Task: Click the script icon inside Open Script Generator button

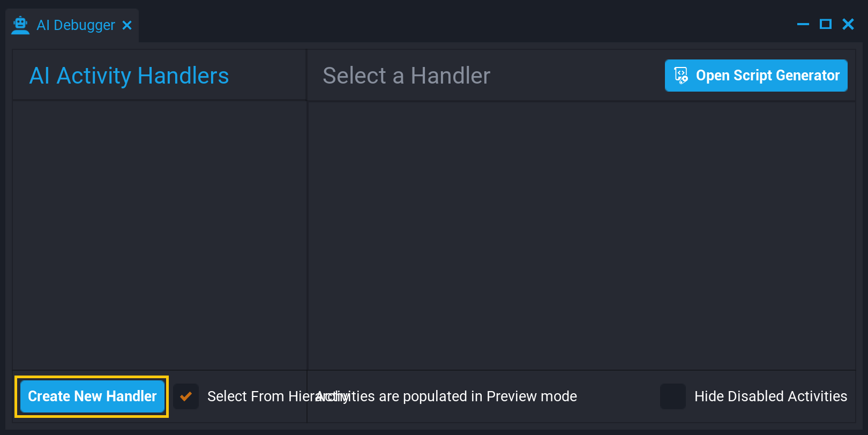Action: coord(681,76)
